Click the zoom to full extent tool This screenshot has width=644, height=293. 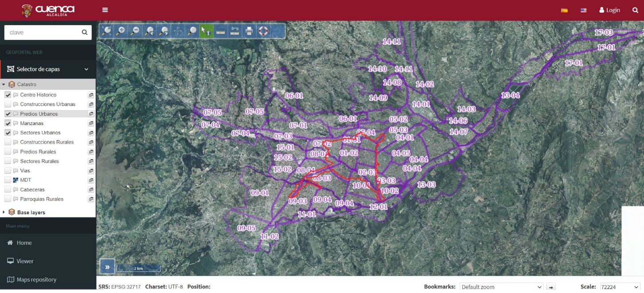pyautogui.click(x=106, y=31)
